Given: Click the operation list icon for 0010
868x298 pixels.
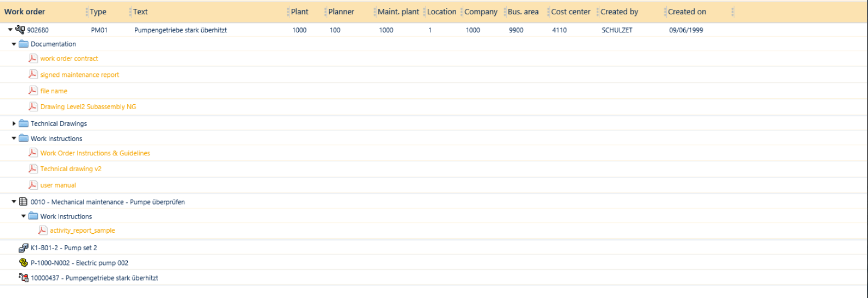Looking at the screenshot, I should tap(24, 201).
